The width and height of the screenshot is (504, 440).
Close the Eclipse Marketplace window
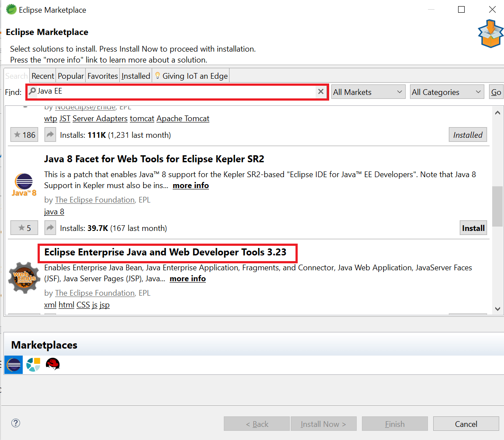[492, 10]
